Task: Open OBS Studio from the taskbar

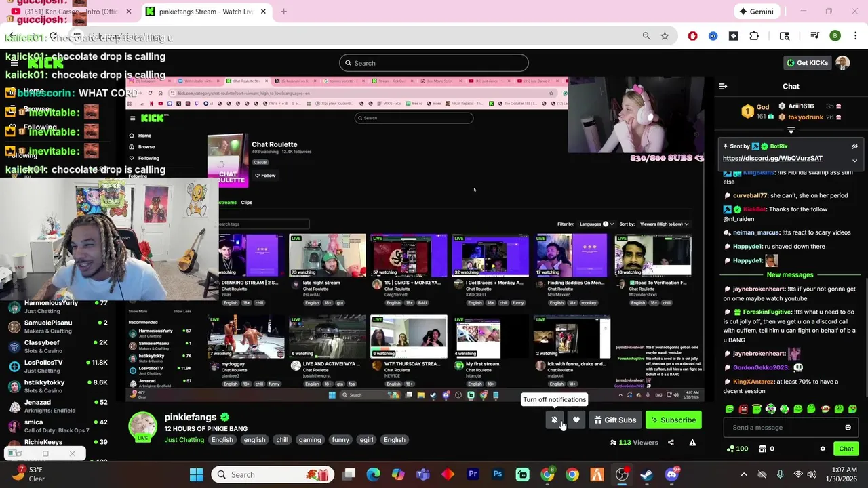Action: tap(622, 475)
